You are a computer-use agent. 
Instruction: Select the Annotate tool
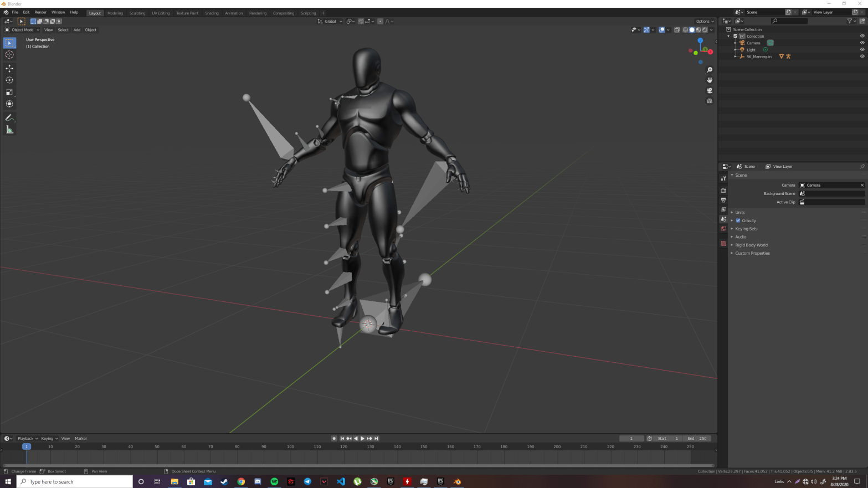[9, 117]
